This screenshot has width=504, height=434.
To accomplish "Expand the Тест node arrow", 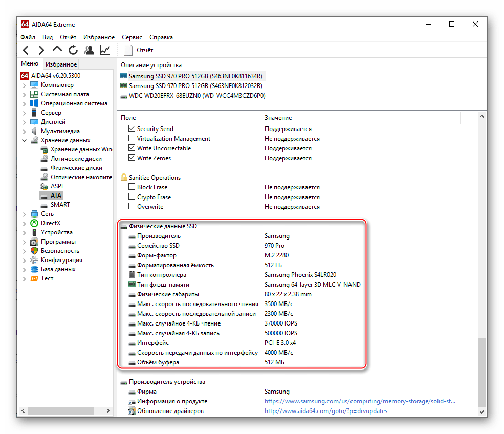I will point(25,279).
